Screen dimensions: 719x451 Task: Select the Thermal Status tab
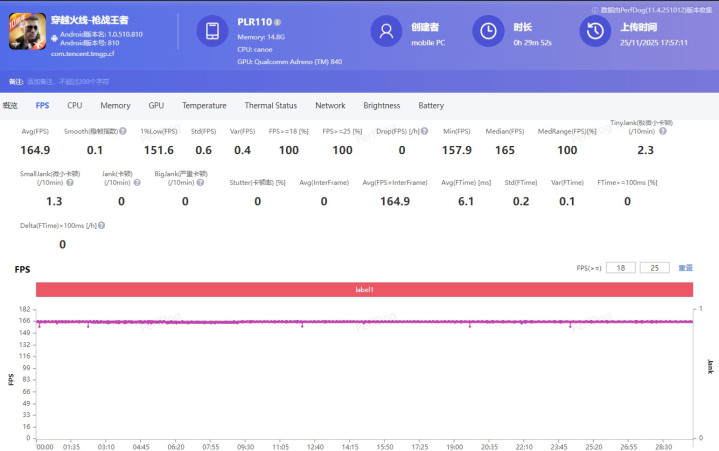pyautogui.click(x=270, y=105)
